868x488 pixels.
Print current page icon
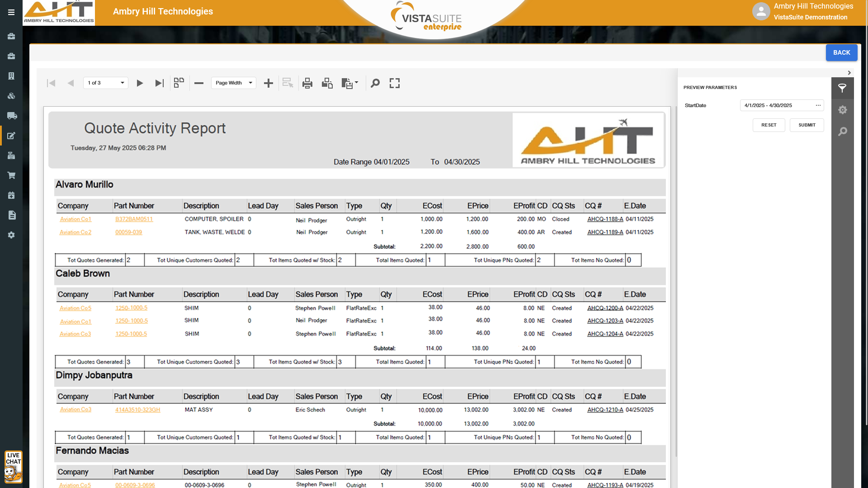point(327,83)
